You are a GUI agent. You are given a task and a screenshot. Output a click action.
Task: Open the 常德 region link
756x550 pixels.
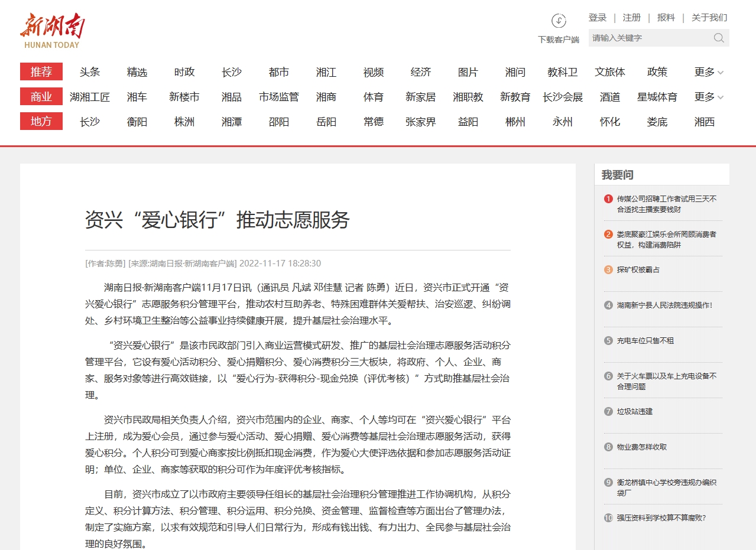click(x=374, y=122)
